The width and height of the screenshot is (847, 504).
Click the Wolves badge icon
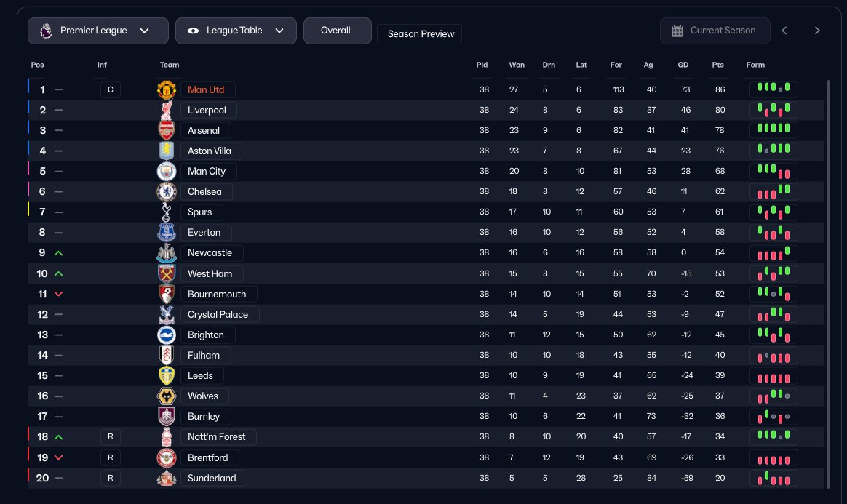pos(167,396)
